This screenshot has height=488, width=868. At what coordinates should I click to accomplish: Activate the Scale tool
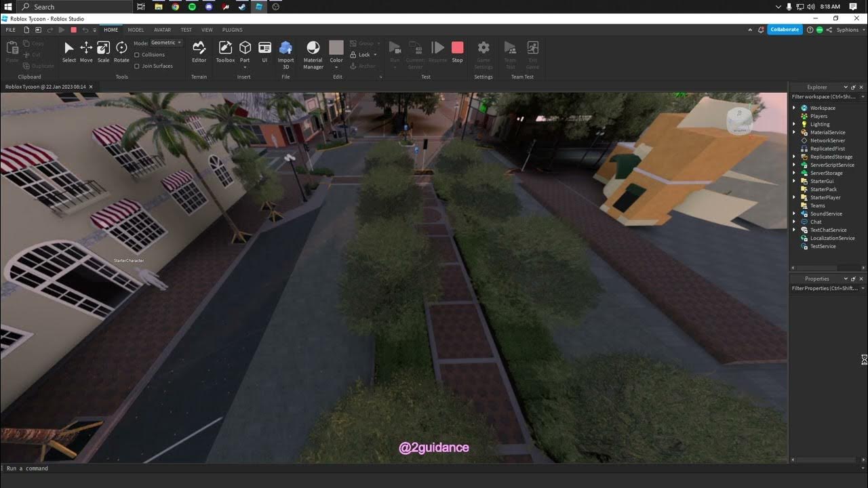click(103, 52)
